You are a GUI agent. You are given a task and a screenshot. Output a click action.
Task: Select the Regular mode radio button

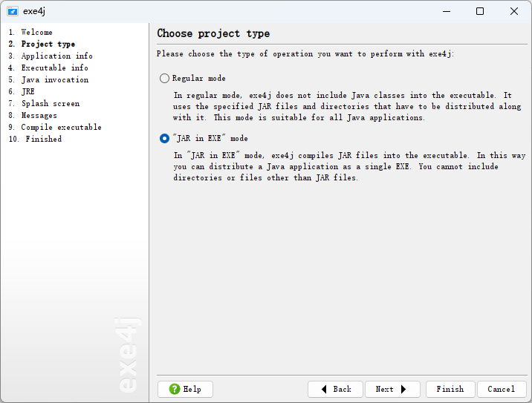164,78
